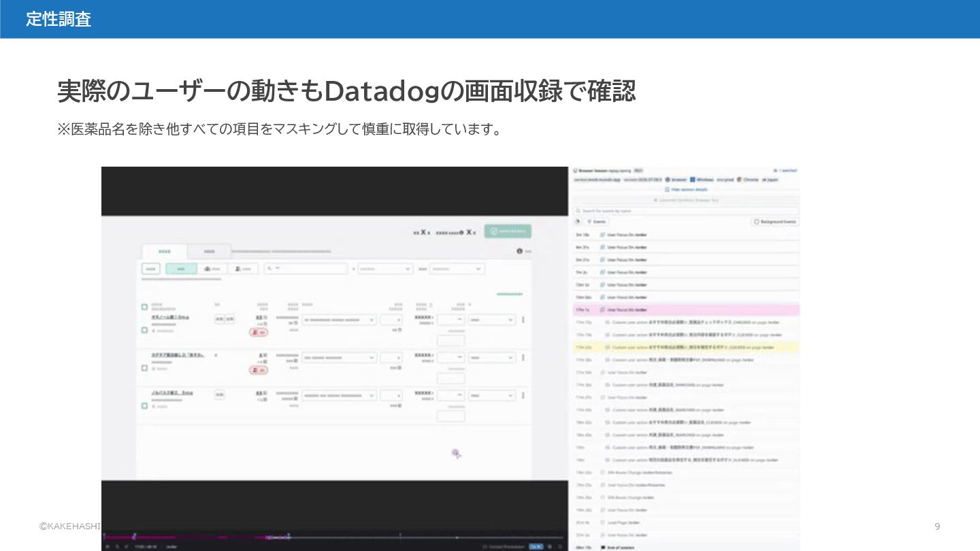The width and height of the screenshot is (980, 551).
Task: Click the 1 watched indicator in the panel header
Action: click(x=785, y=170)
